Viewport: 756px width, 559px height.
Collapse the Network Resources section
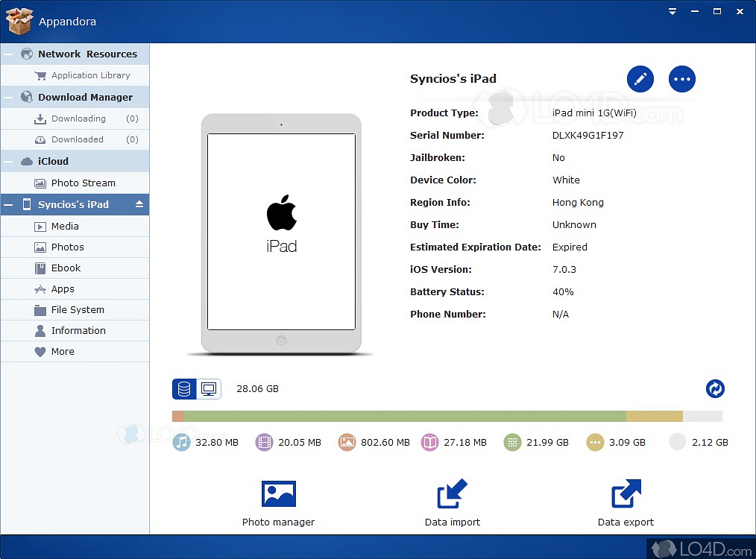[x=9, y=54]
